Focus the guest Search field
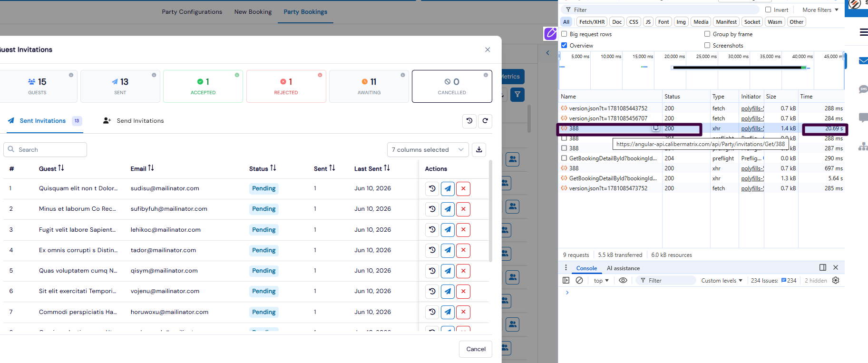This screenshot has width=868, height=363. 45,149
